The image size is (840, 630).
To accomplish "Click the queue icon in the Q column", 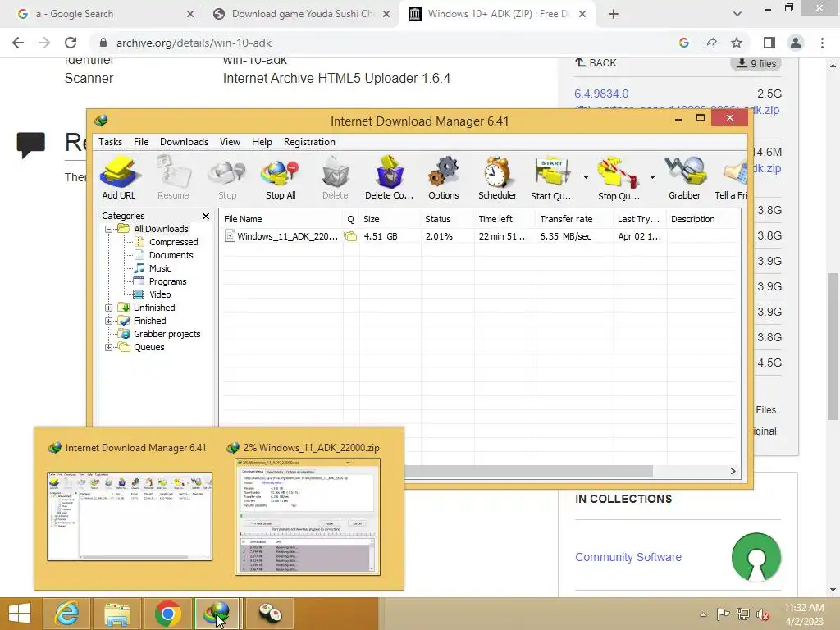I will click(x=350, y=235).
